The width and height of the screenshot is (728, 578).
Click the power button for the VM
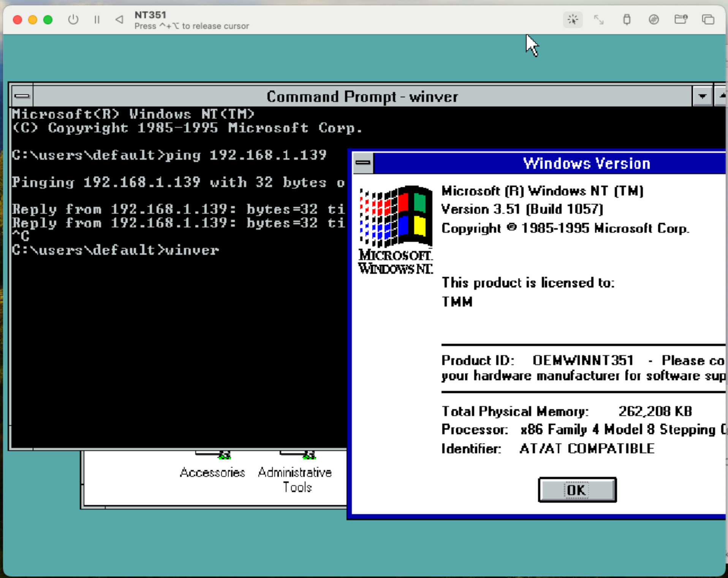click(73, 19)
